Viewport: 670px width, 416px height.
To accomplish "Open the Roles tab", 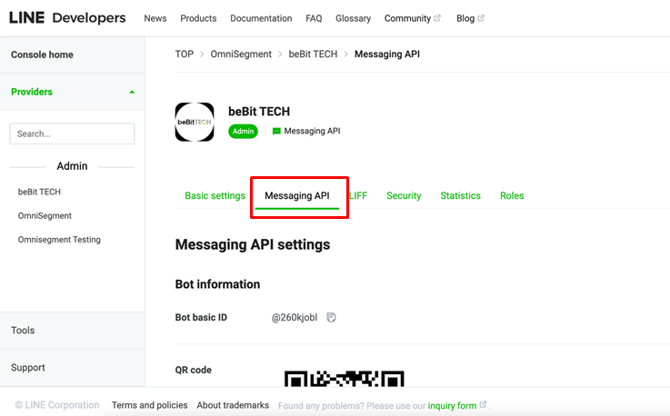I will (x=511, y=196).
